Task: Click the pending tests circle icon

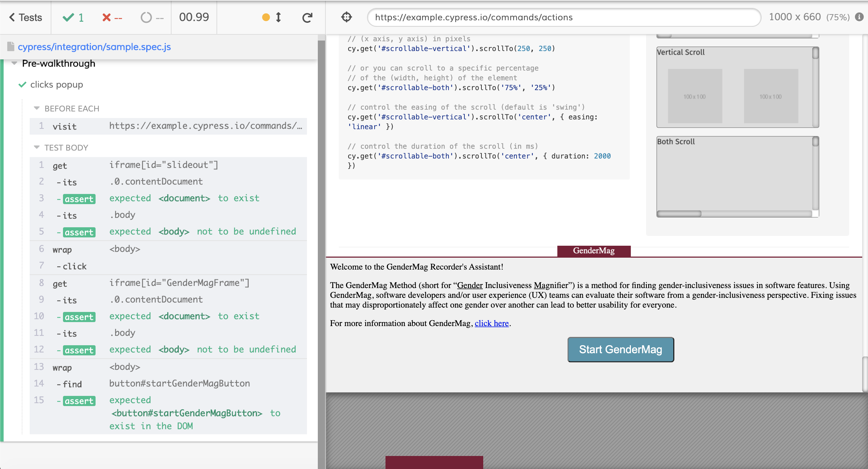Action: point(146,17)
